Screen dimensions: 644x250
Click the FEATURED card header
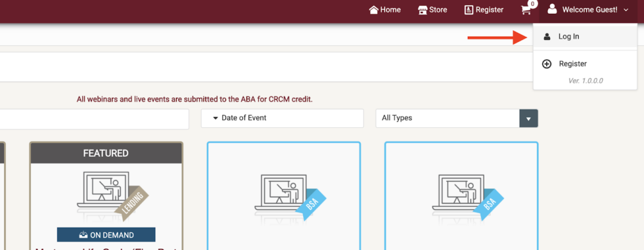tap(106, 154)
